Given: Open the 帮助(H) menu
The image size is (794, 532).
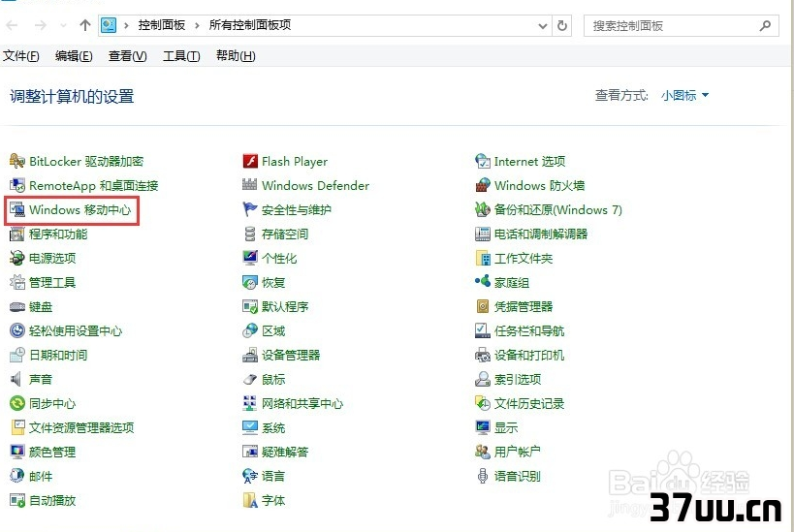Looking at the screenshot, I should click(236, 55).
